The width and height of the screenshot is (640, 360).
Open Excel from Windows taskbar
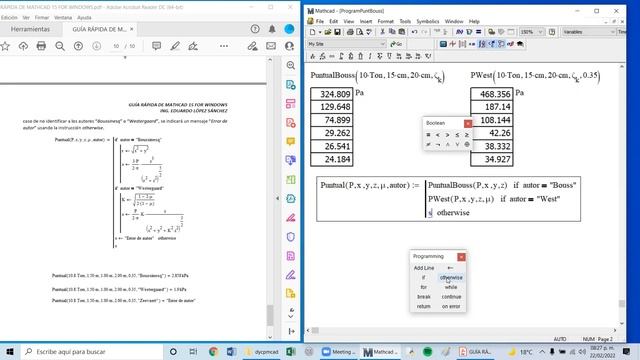tap(291, 351)
